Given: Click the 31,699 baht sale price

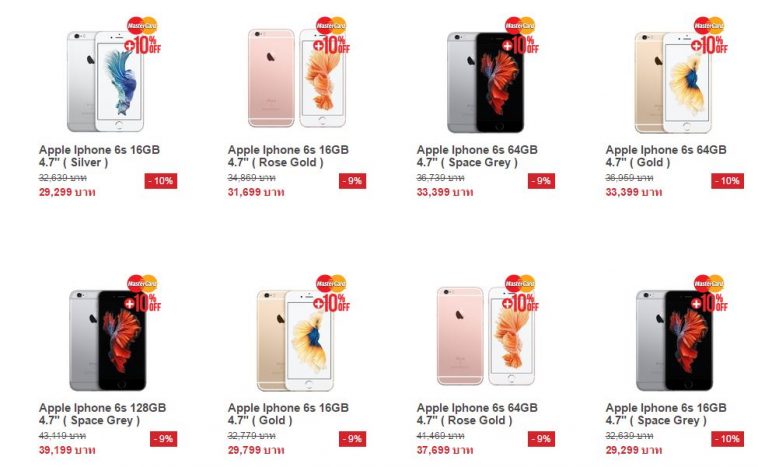Looking at the screenshot, I should pos(256,192).
